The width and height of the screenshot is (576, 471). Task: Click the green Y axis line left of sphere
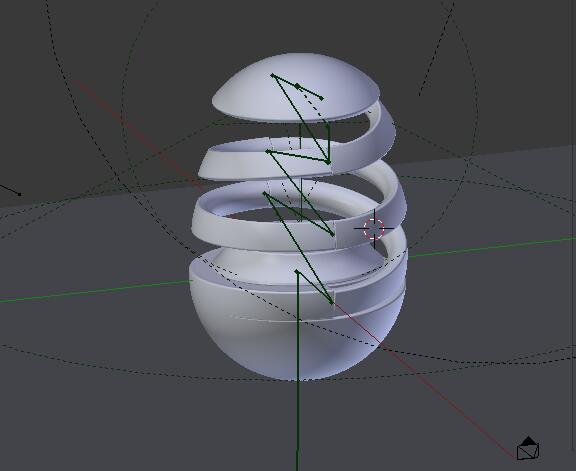96,291
